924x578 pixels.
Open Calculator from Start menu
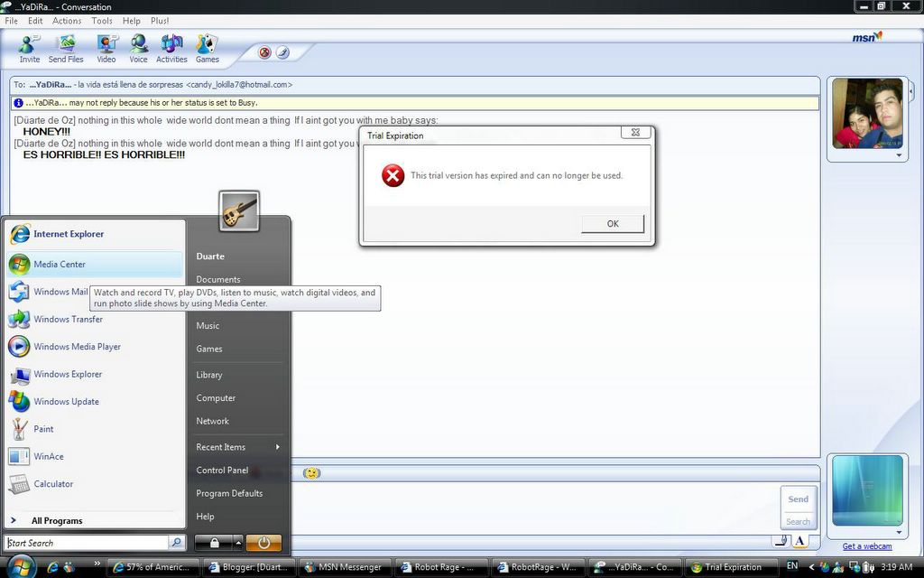point(95,484)
